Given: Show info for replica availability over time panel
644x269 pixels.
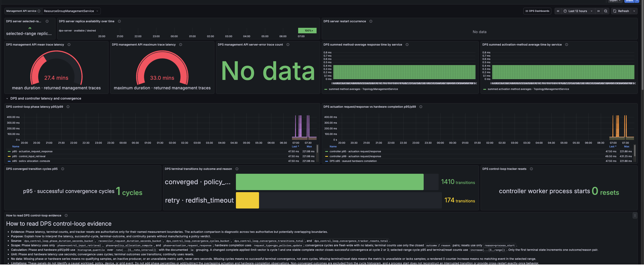Looking at the screenshot, I should (x=119, y=21).
